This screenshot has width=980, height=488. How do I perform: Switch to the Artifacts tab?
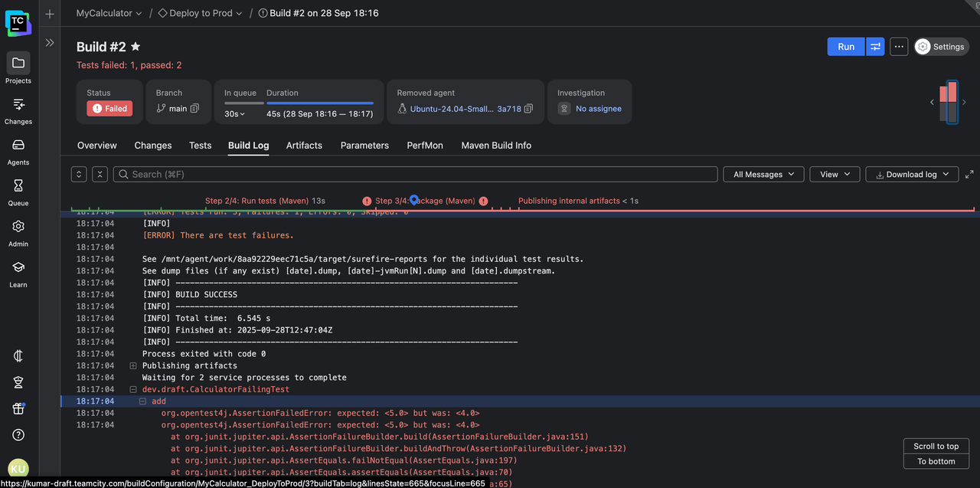coord(304,146)
